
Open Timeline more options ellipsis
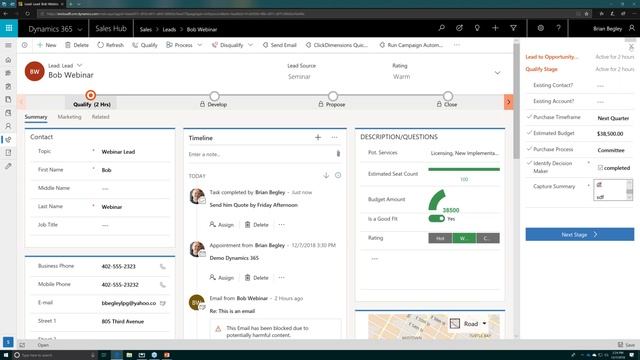pos(335,138)
